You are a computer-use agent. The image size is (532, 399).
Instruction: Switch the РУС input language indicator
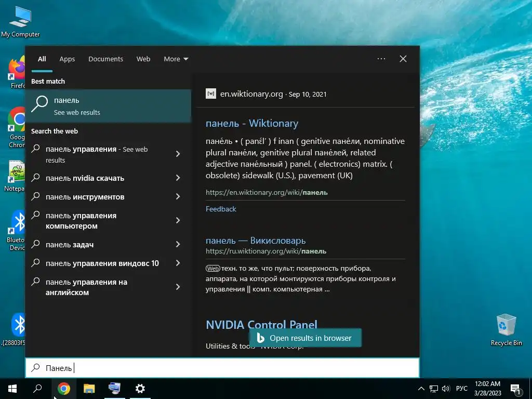pyautogui.click(x=461, y=389)
